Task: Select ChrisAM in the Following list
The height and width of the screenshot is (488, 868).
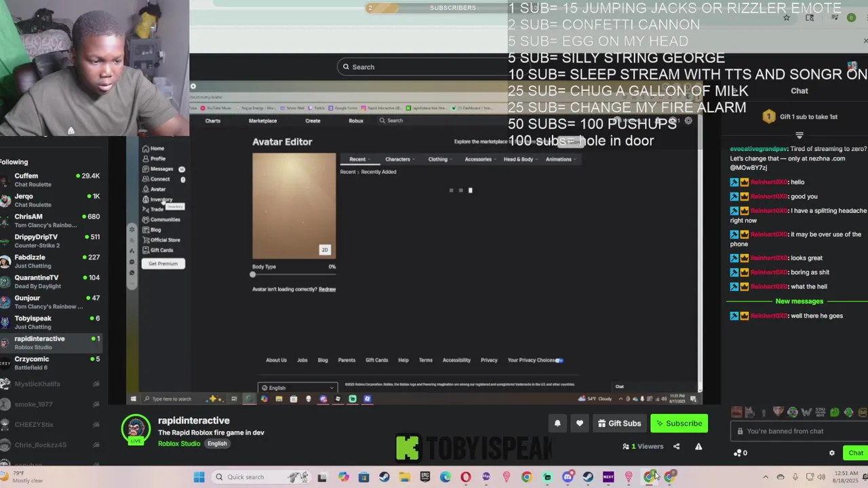Action: pyautogui.click(x=51, y=220)
